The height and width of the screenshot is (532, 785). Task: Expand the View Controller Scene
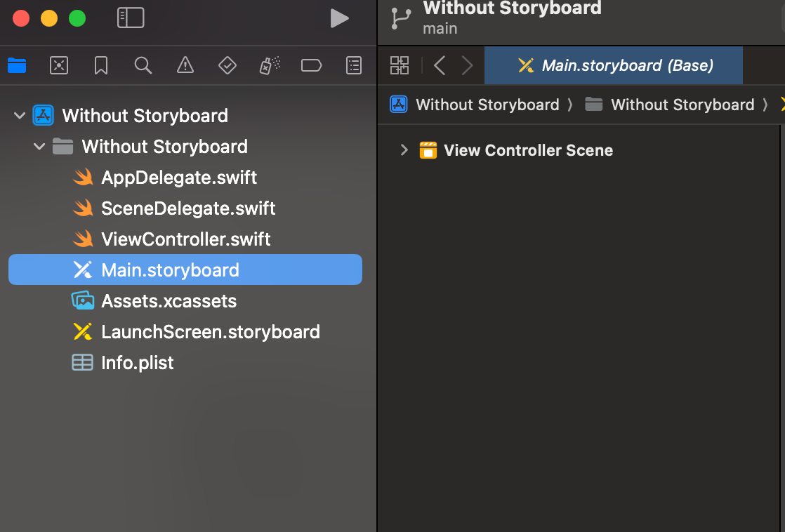403,149
